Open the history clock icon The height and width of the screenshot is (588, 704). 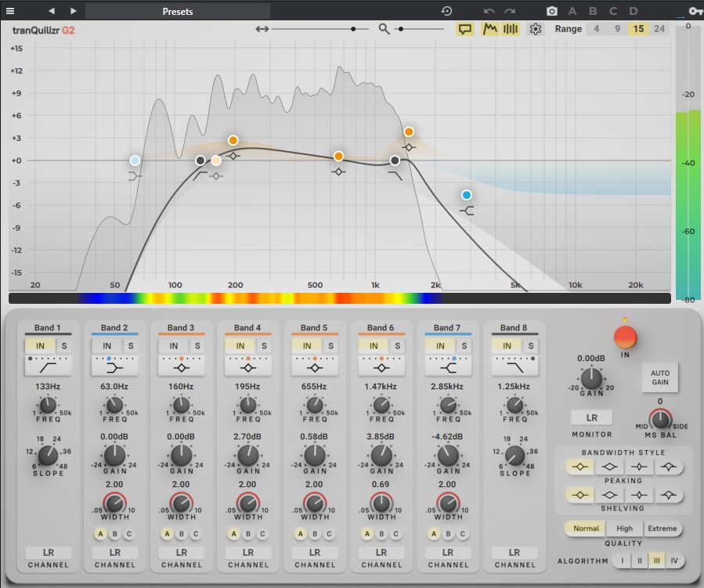446,11
